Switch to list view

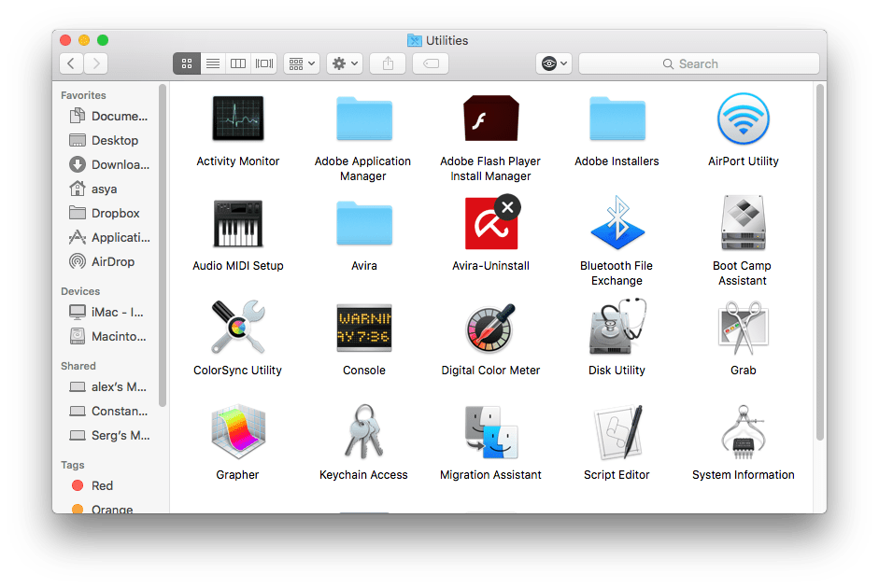tap(212, 63)
